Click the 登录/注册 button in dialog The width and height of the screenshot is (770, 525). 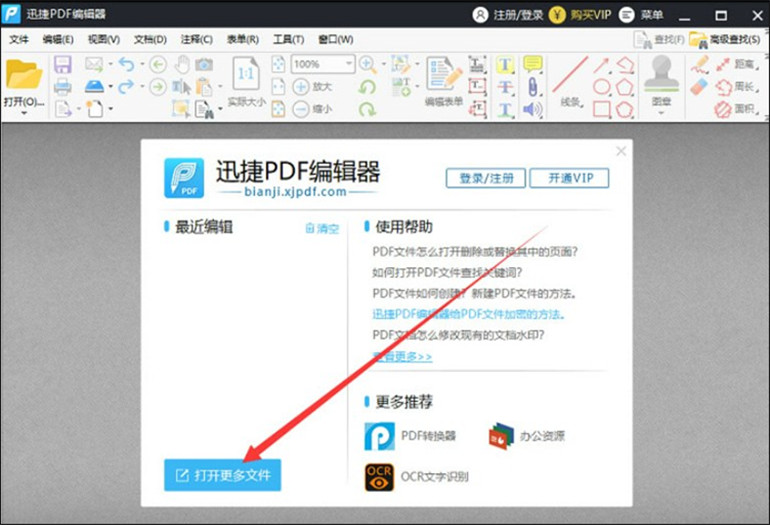486,178
